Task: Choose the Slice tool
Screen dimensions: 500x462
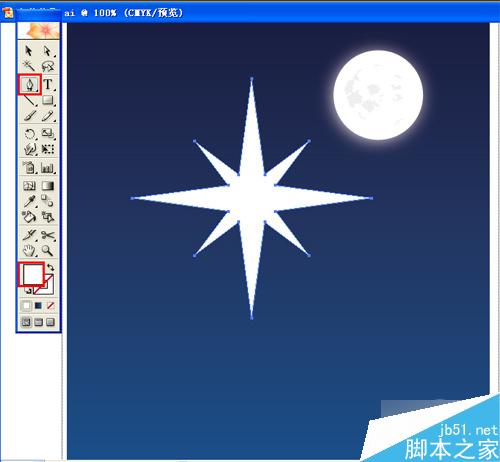Action: [x=30, y=235]
